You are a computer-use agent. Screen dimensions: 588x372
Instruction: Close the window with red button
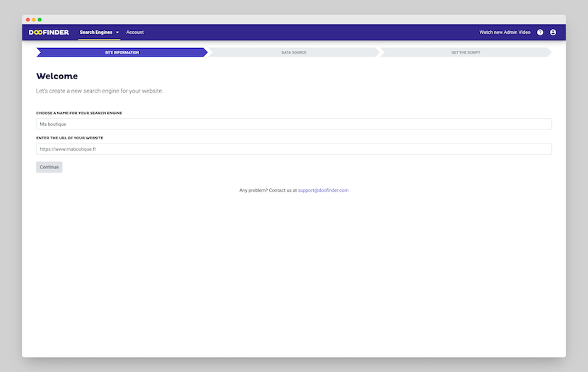pyautogui.click(x=28, y=19)
